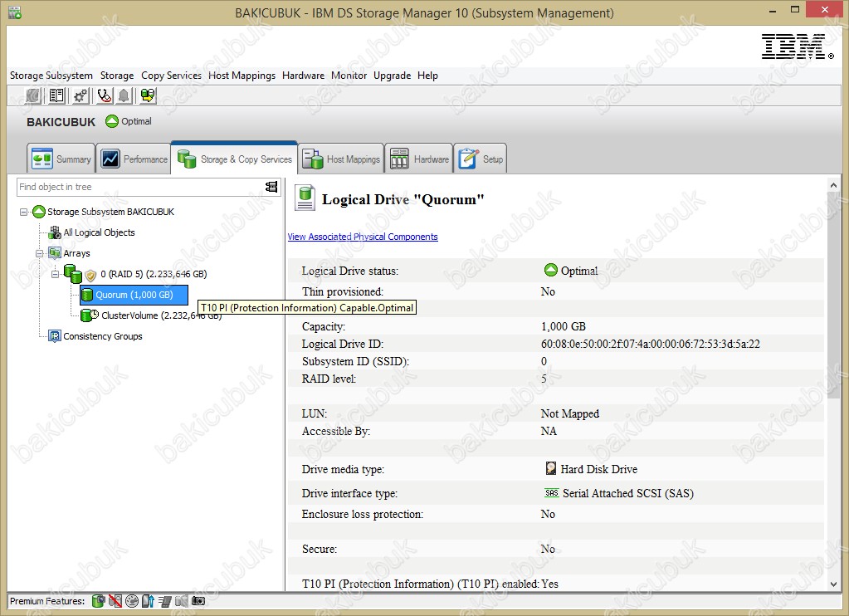849x616 pixels.
Task: Click the gauge premium feature icon
Action: coord(132,600)
